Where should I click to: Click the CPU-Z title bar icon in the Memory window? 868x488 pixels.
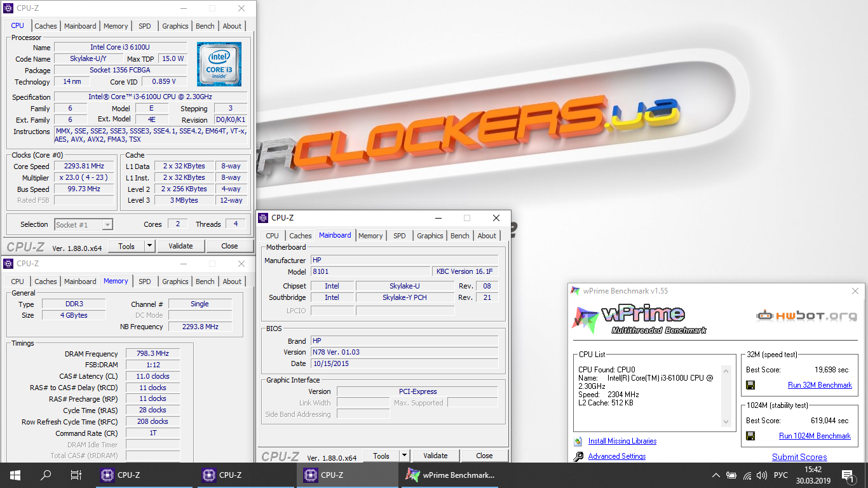[x=9, y=263]
